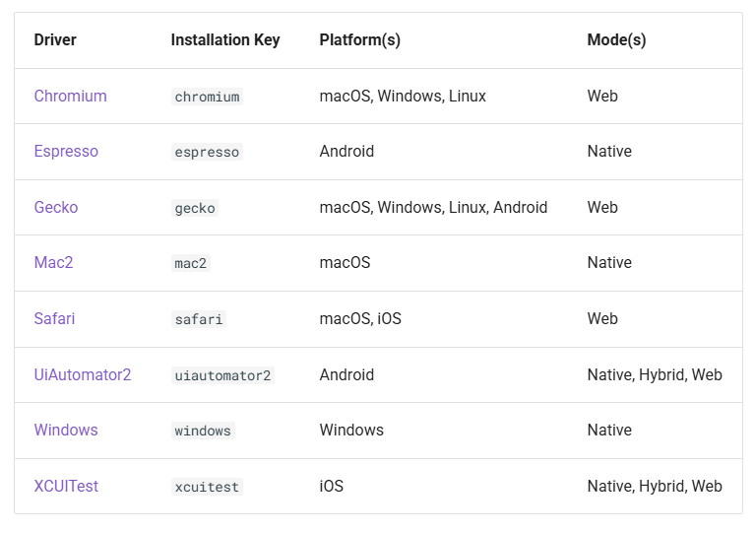Open the Espresso driver link
This screenshot has height=533, width=756.
[66, 152]
